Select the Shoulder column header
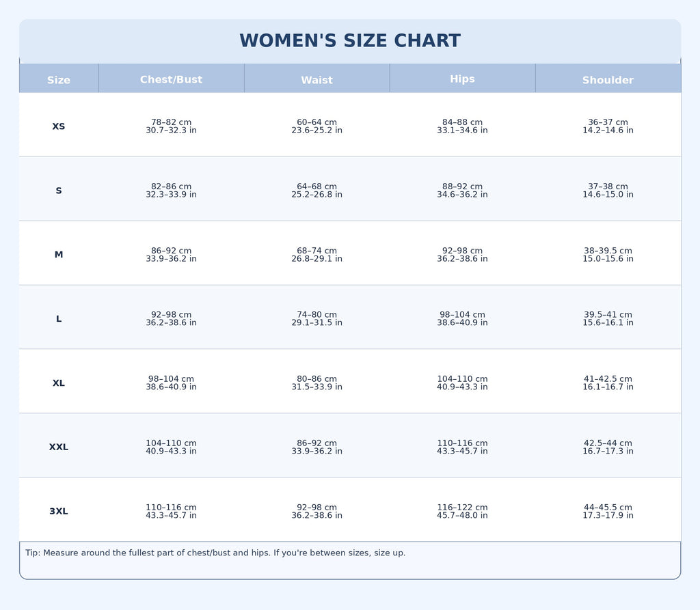The width and height of the screenshot is (700, 610). [x=608, y=80]
